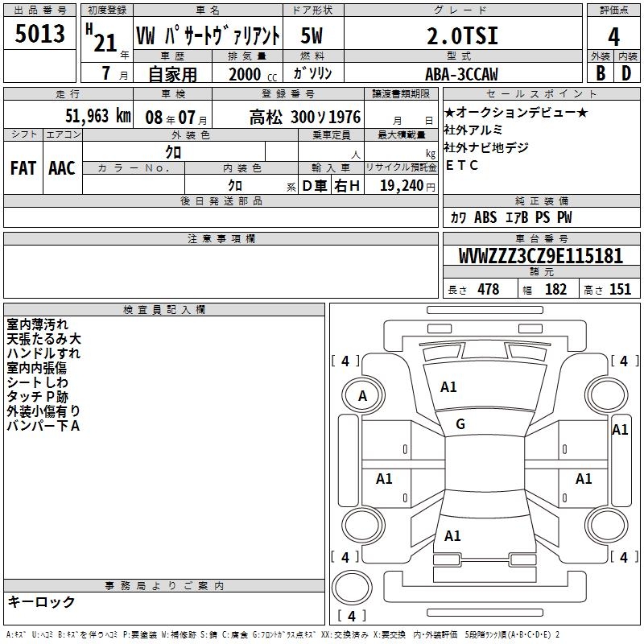Click inspector note ハンドルすれ
Image resolution: width=644 pixels, height=644 pixels.
point(43,353)
